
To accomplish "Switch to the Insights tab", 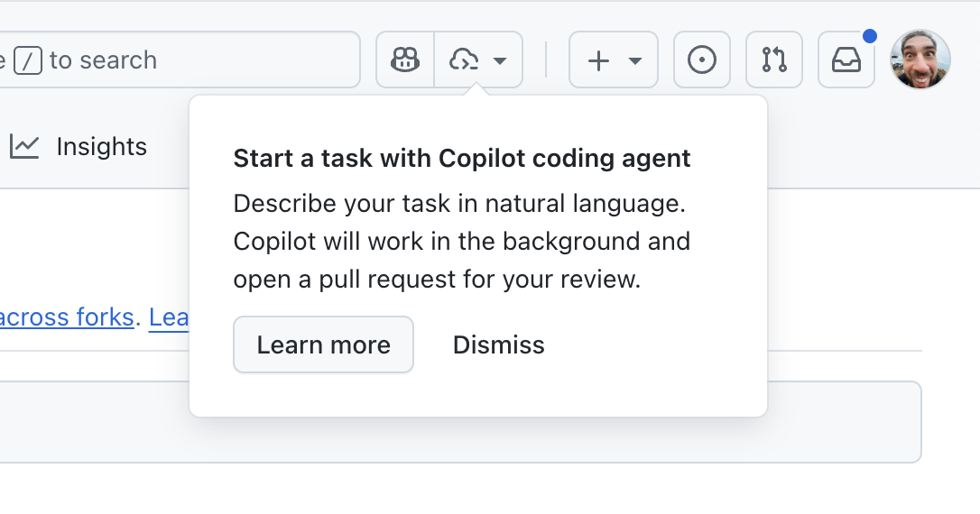I will click(x=101, y=146).
